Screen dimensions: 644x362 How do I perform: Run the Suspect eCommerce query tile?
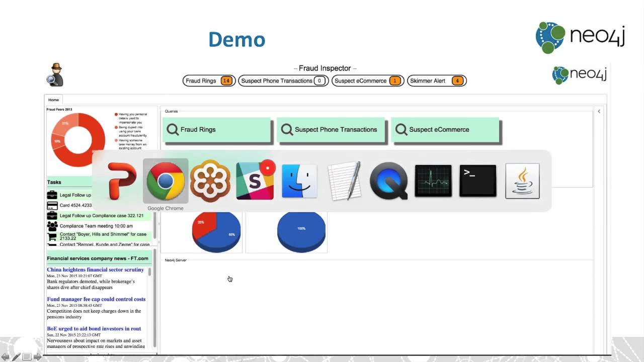point(445,130)
